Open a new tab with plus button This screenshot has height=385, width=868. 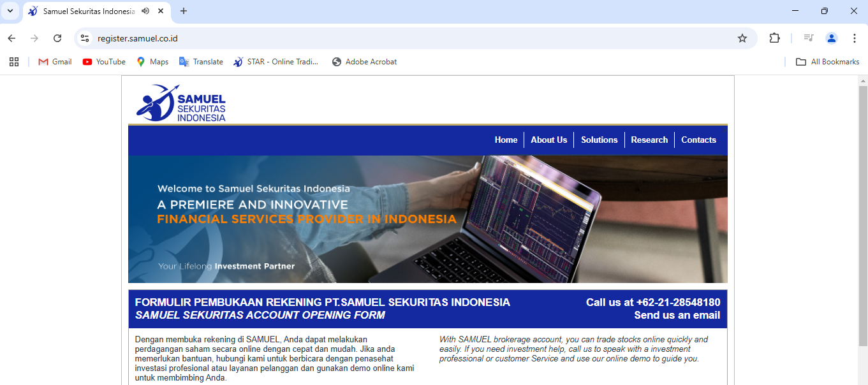184,11
